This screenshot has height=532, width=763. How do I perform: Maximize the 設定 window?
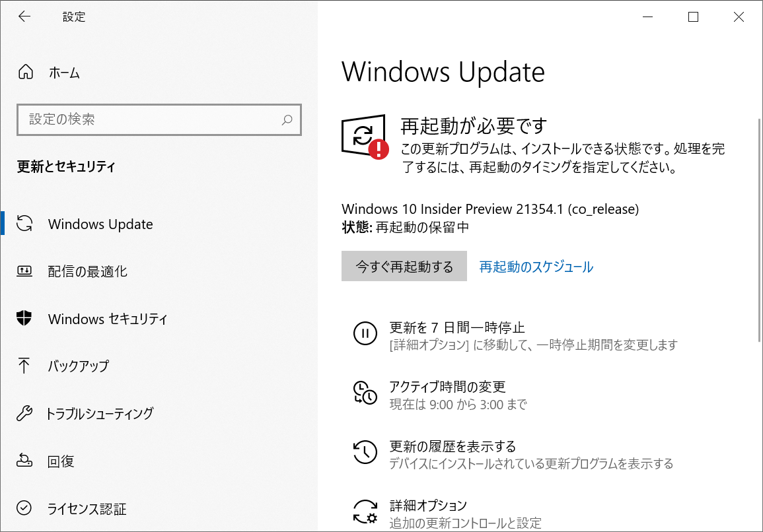tap(693, 17)
